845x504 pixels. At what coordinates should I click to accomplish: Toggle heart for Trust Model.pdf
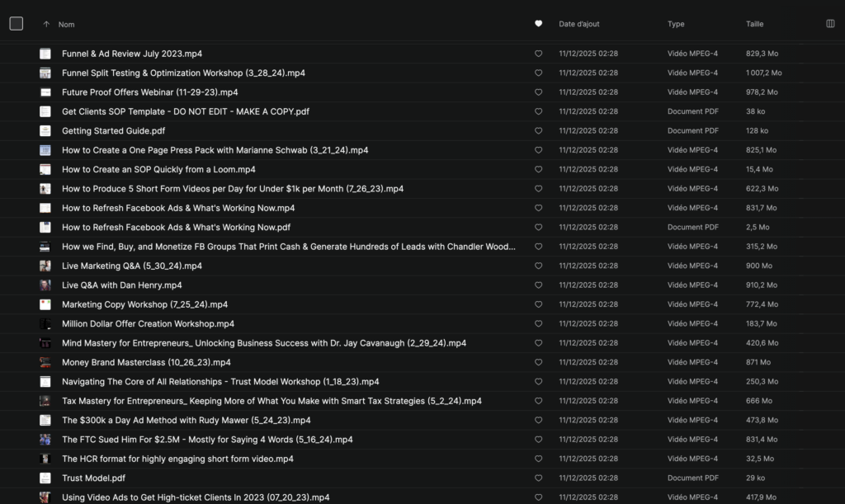pyautogui.click(x=539, y=478)
